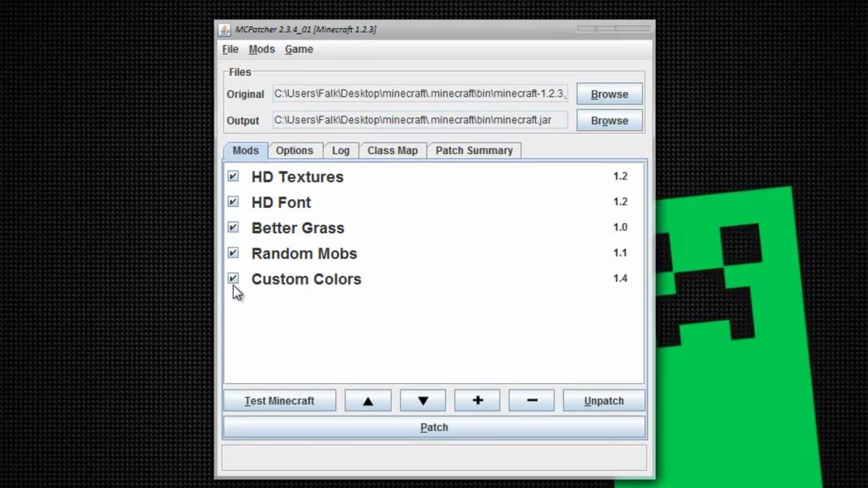
Task: Click the window controls in the title bar
Action: [614, 28]
